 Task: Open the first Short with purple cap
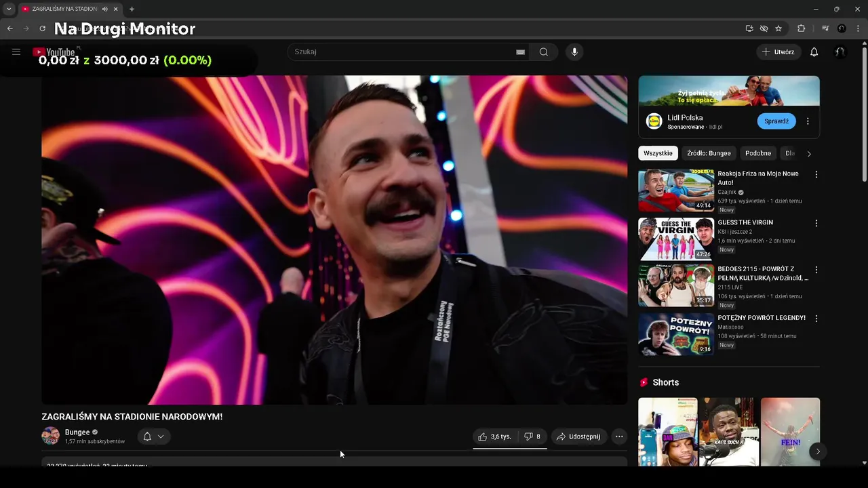tap(668, 432)
